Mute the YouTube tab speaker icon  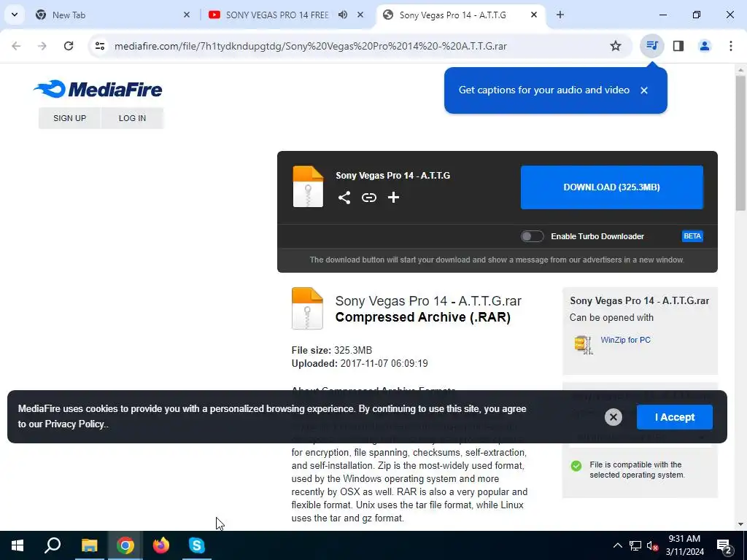(343, 15)
